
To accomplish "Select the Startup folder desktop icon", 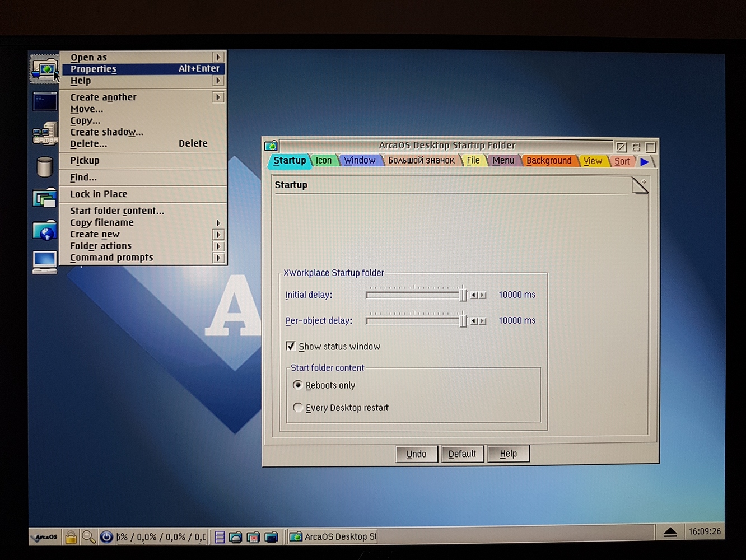I will coord(44,68).
